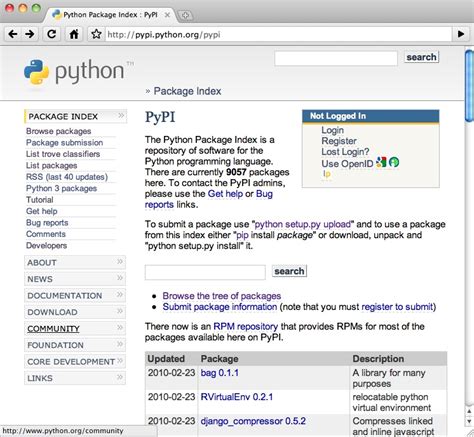Click the browser back arrow
This screenshot has width=474, height=437.
coord(13,34)
